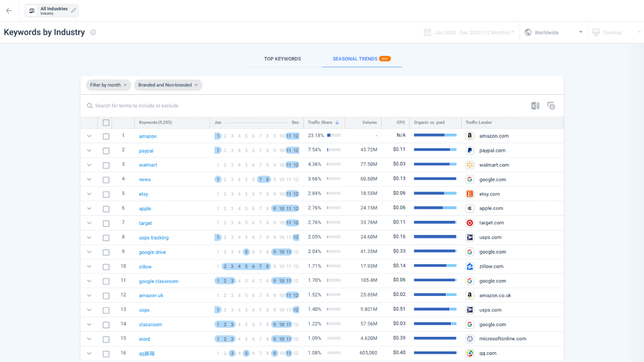Click Organic vs. paid bar for amazon

coord(435,135)
